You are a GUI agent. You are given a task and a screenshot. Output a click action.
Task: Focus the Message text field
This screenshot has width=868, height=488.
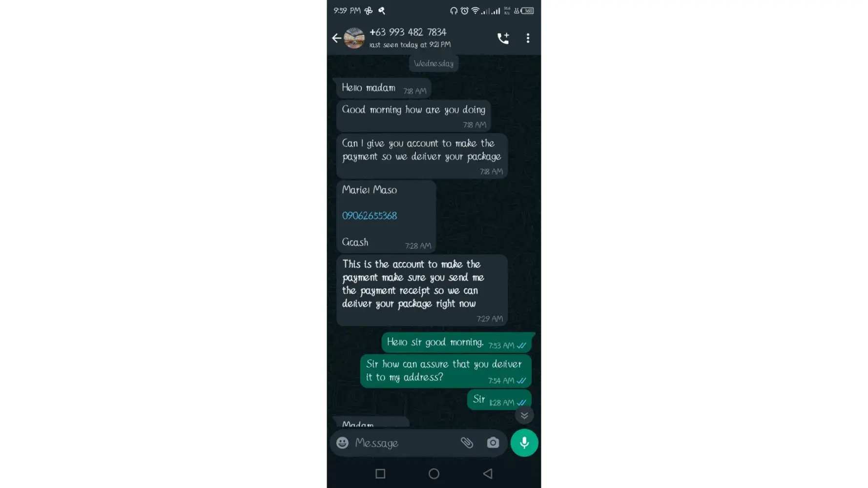(x=405, y=443)
